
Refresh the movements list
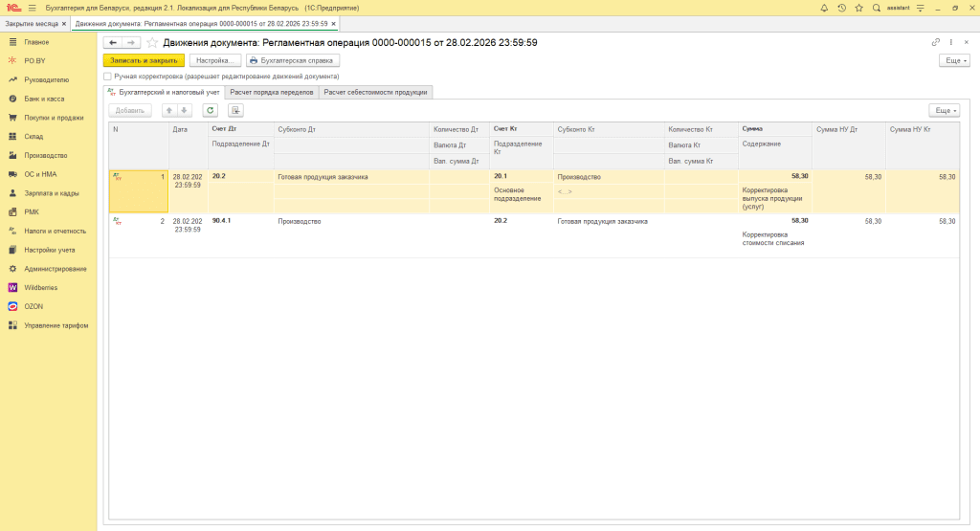[x=210, y=111]
